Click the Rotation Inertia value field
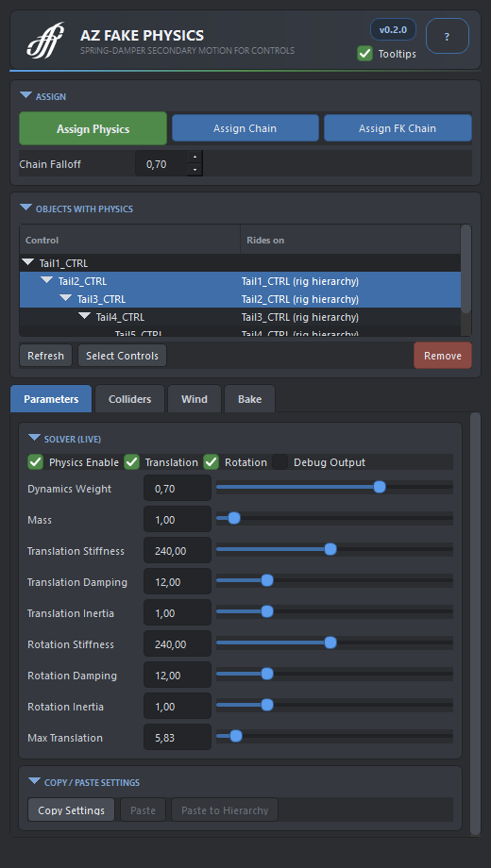The image size is (491, 868). pos(178,707)
